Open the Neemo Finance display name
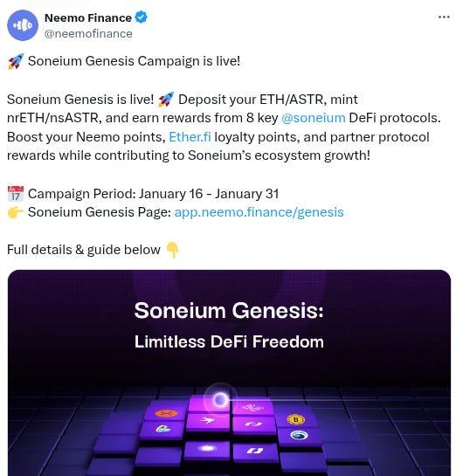This screenshot has height=476, width=463. click(88, 17)
